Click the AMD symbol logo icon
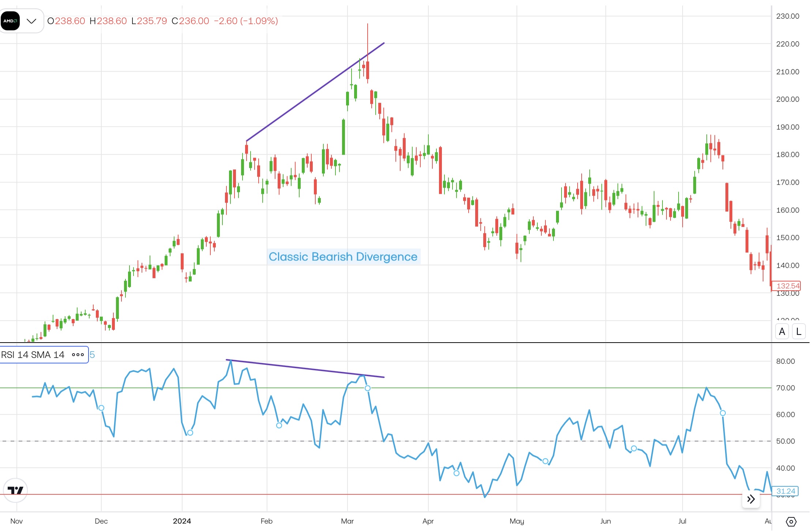Viewport: 811px width, 532px height. 10,21
